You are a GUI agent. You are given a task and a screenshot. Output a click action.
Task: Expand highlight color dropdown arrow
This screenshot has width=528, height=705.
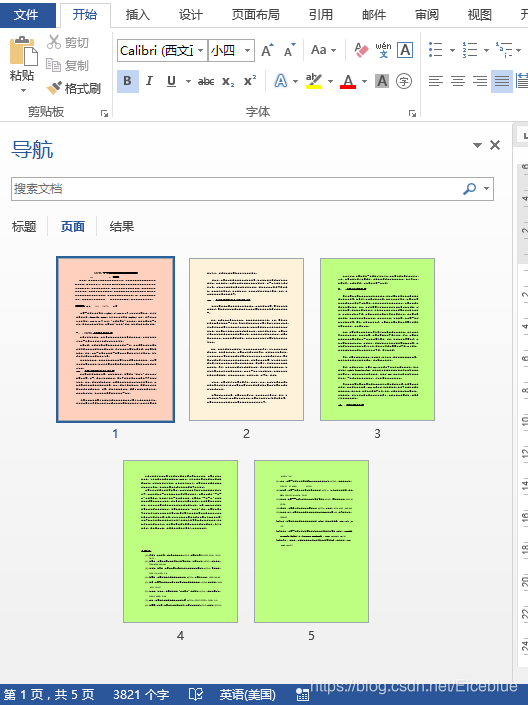[x=331, y=81]
